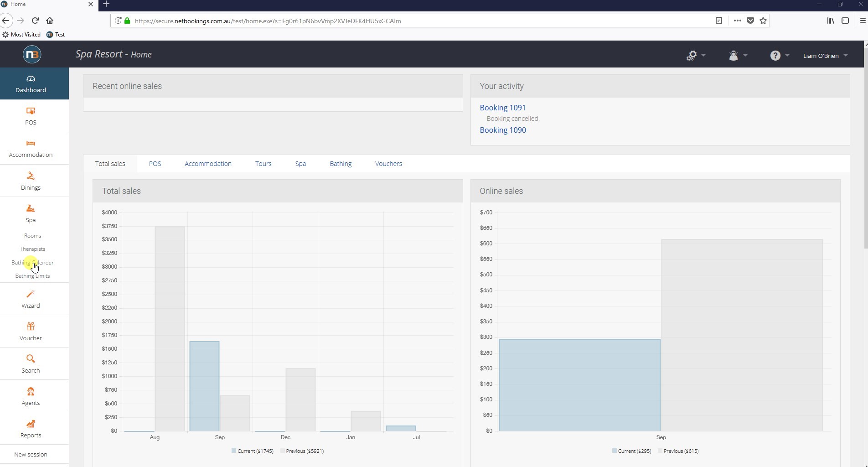Show site security lock information
This screenshot has height=467, width=868.
click(x=127, y=21)
